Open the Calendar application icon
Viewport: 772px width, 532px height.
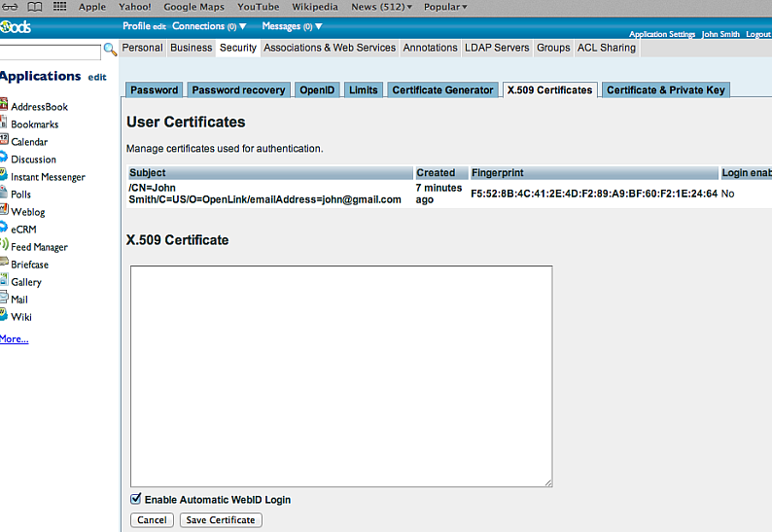(x=4, y=140)
